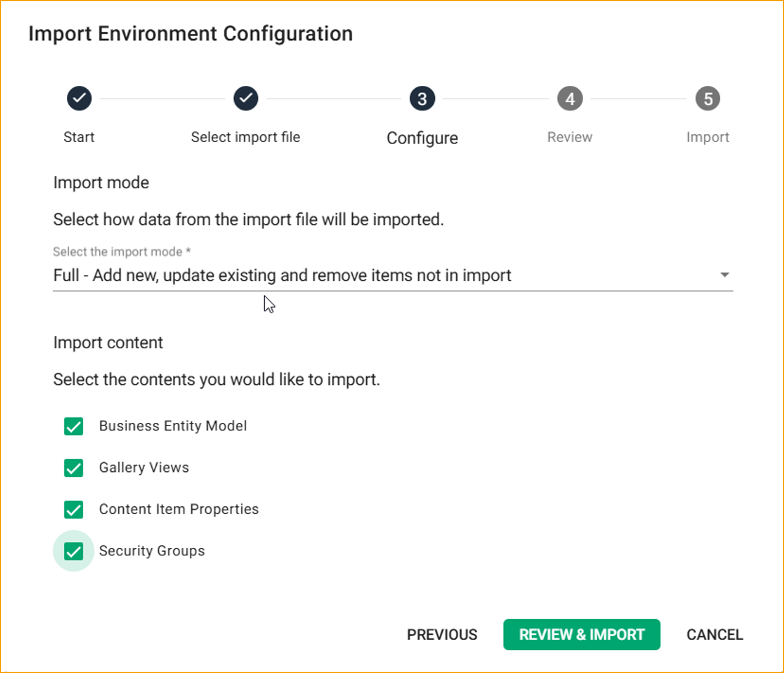Click the REVIEW & IMPORT button

(582, 634)
